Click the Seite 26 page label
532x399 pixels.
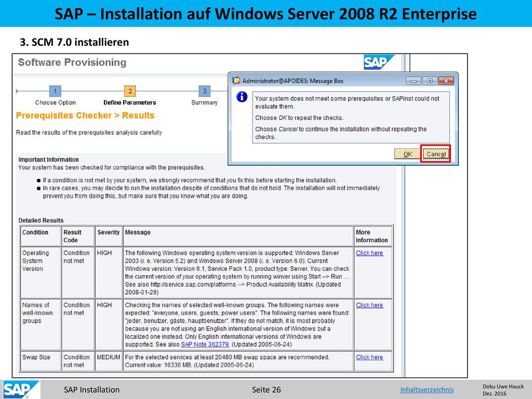[x=267, y=390]
